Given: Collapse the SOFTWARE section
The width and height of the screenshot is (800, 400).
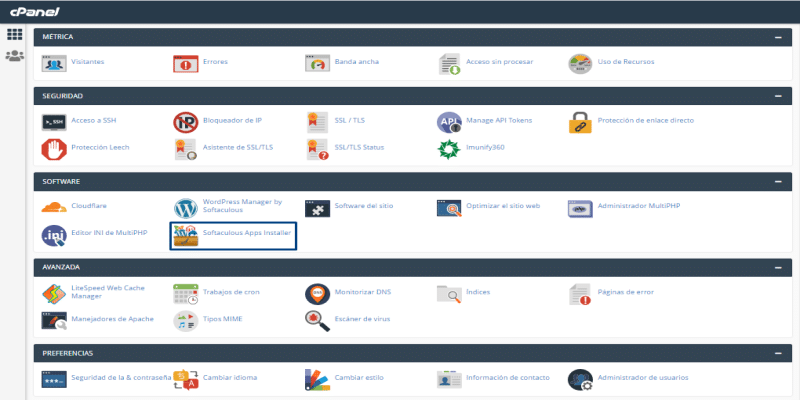Looking at the screenshot, I should [778, 182].
